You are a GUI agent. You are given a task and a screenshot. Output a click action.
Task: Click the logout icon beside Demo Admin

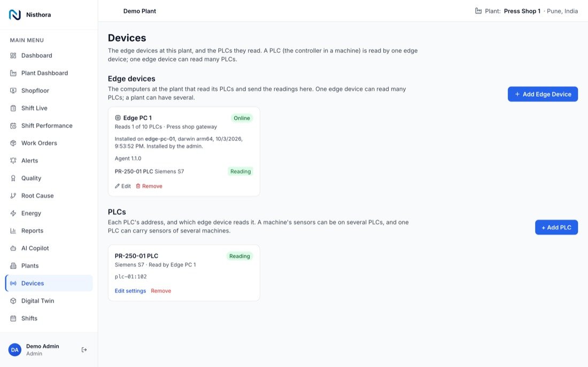[x=84, y=350]
